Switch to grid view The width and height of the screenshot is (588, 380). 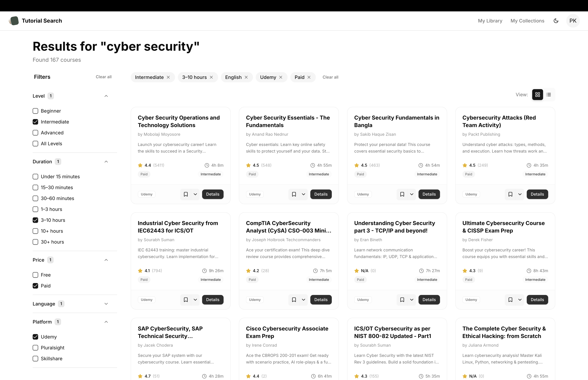coord(537,95)
